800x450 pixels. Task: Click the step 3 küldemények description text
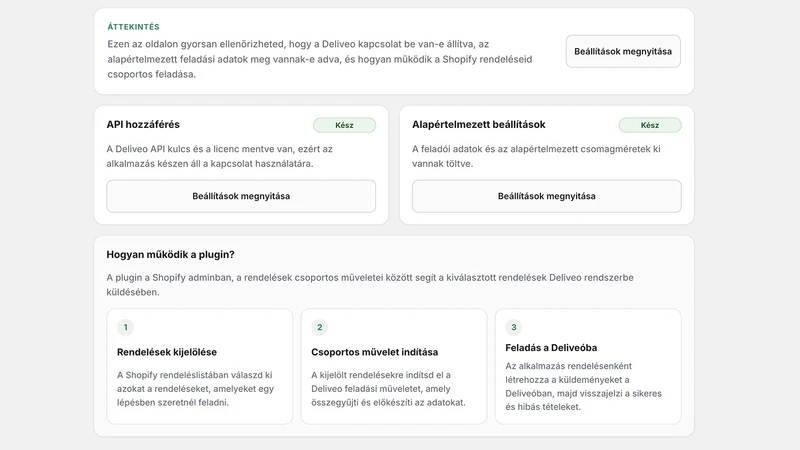tap(583, 386)
